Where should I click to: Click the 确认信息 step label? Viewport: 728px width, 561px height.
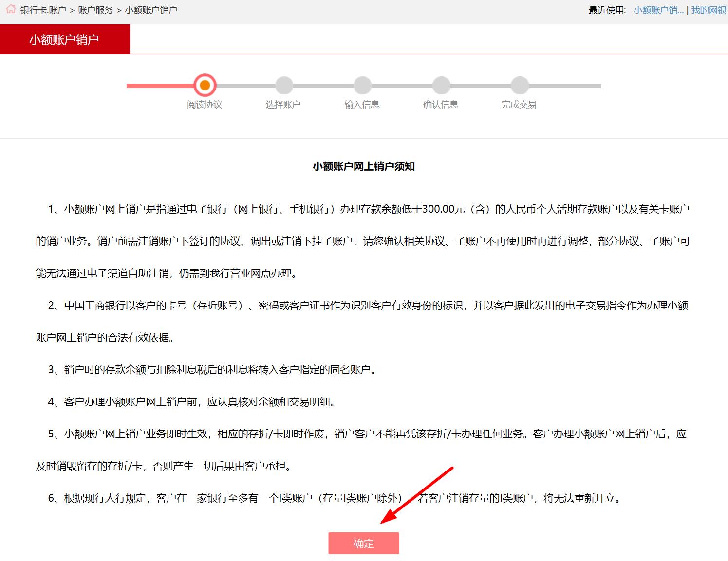click(x=441, y=105)
